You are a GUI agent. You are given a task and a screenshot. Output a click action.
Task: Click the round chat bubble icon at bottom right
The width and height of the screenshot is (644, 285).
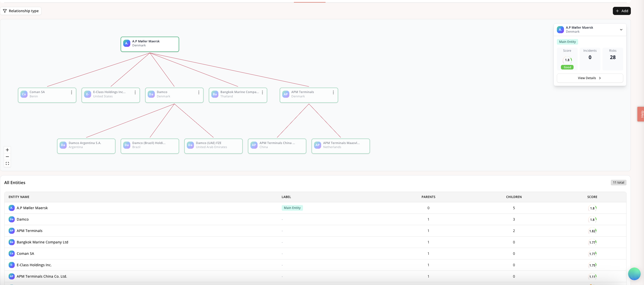click(x=634, y=274)
